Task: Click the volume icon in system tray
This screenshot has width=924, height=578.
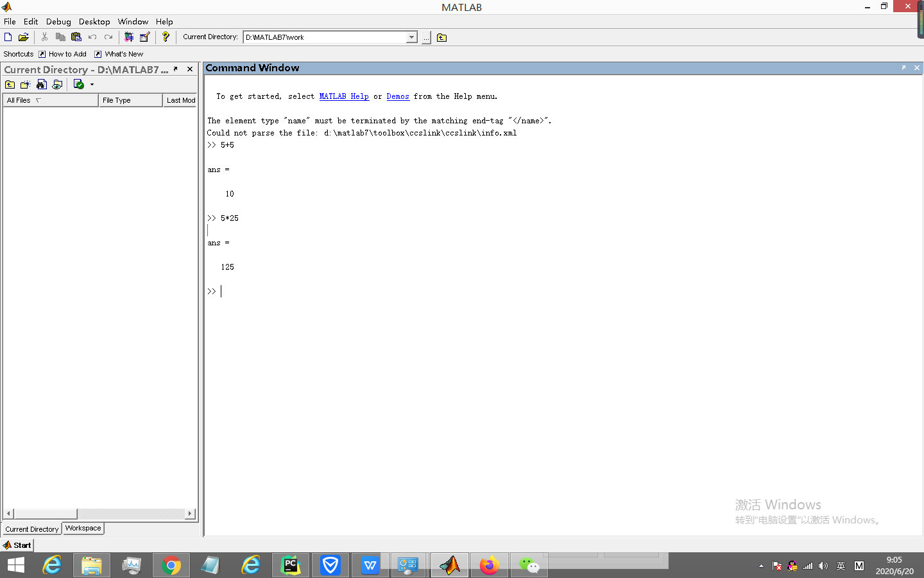Action: [x=823, y=566]
